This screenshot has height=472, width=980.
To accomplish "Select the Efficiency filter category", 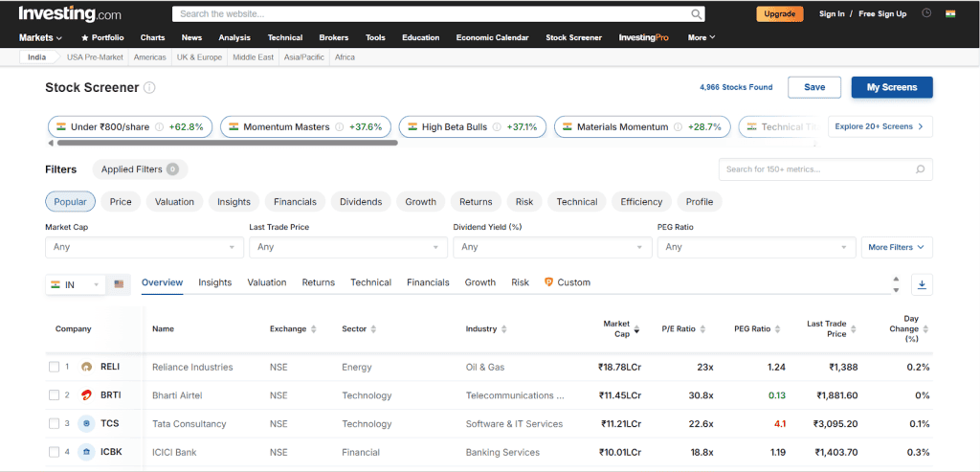I will pos(641,202).
